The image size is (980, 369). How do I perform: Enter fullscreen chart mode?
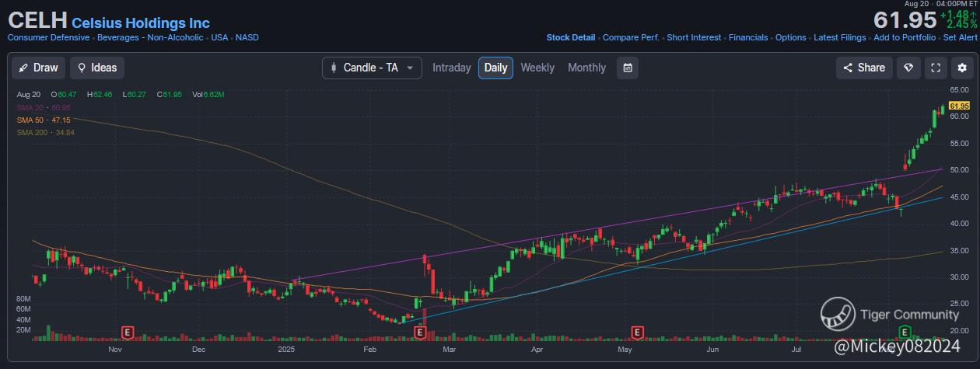(936, 68)
